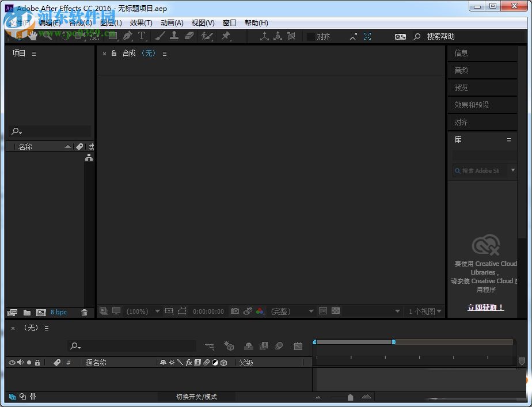Select the Pen tool
Viewport: 532px width, 407px height.
pyautogui.click(x=127, y=36)
